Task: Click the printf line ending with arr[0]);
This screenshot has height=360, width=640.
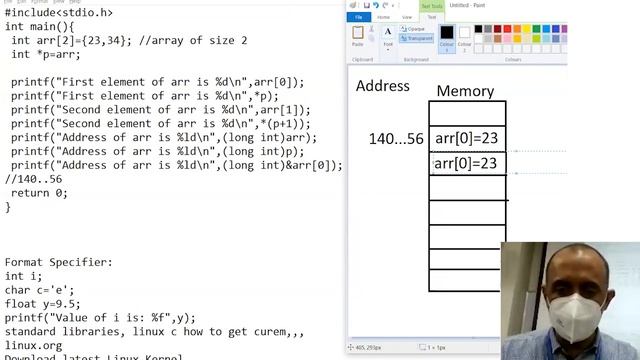Action: click(x=158, y=82)
